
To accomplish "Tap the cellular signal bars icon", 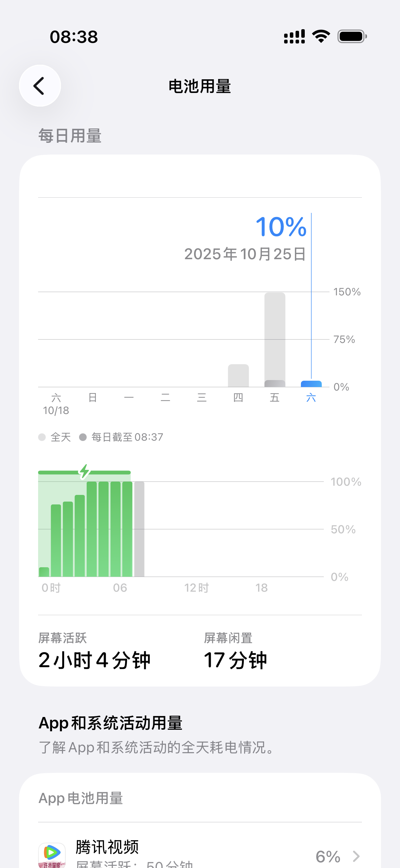I will (294, 36).
